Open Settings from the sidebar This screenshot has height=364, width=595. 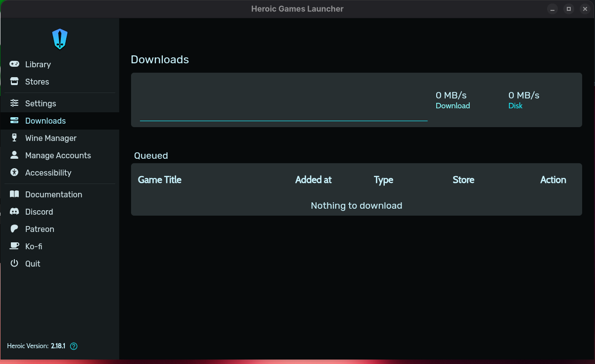pyautogui.click(x=59, y=103)
